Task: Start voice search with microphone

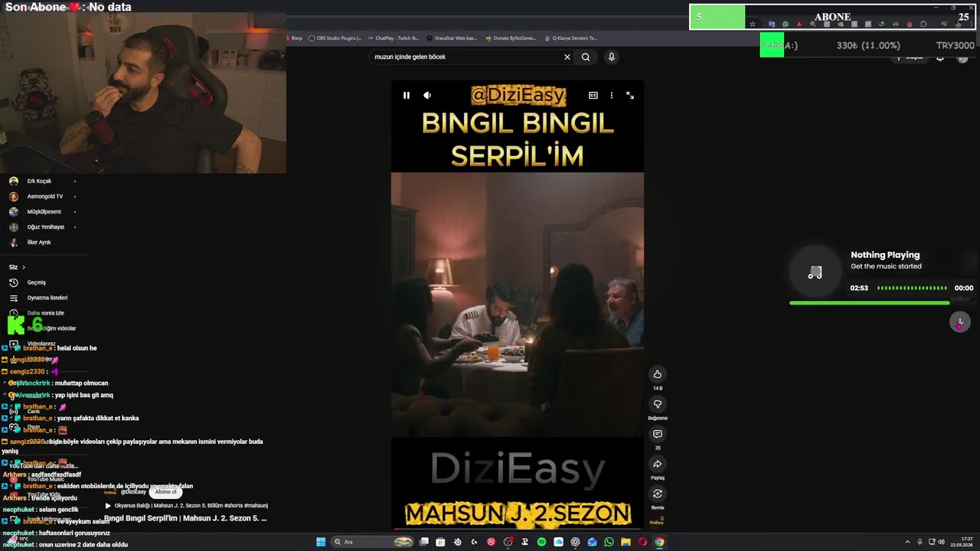Action: pyautogui.click(x=611, y=57)
